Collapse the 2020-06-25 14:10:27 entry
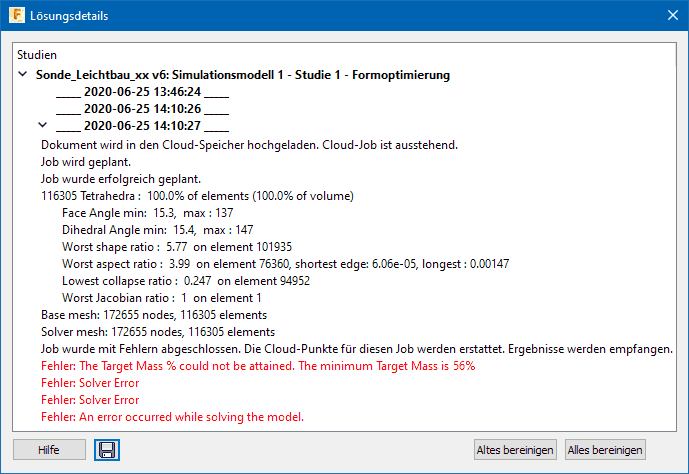The image size is (689, 474). 41,125
